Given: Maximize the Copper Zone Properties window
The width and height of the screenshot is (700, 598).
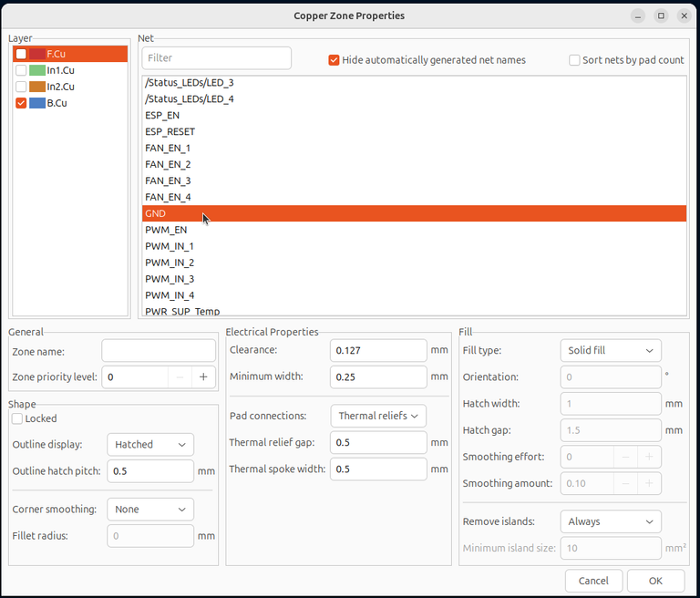Looking at the screenshot, I should [661, 16].
